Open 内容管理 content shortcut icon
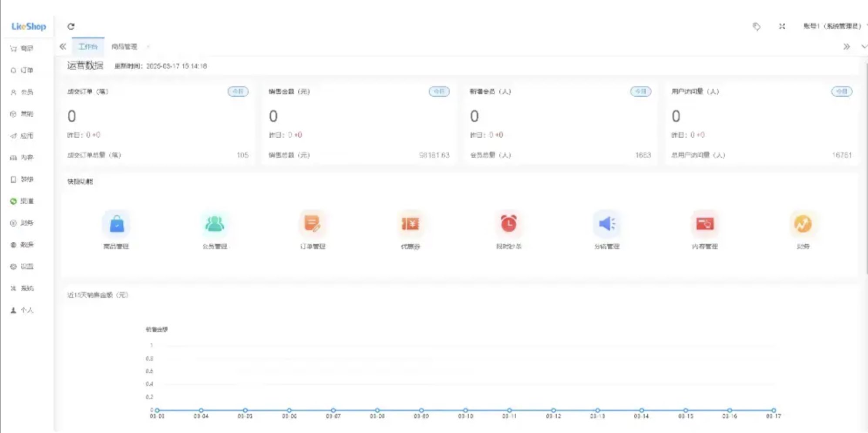The height and width of the screenshot is (433, 868). point(705,224)
